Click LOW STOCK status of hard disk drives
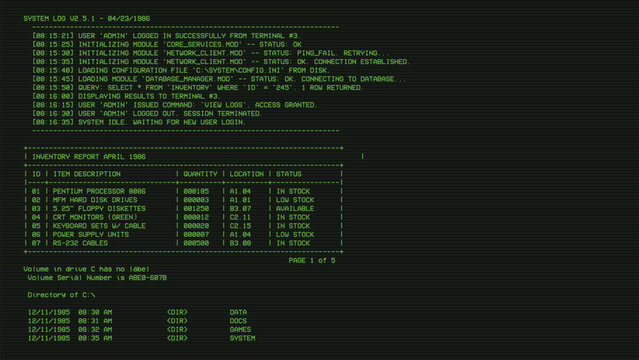This screenshot has width=639, height=360. [295, 200]
